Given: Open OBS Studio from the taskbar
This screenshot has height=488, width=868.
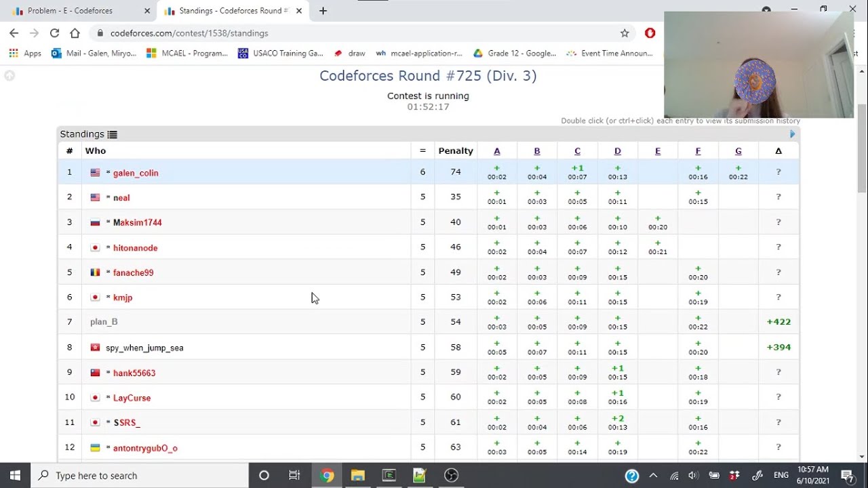Looking at the screenshot, I should [x=452, y=475].
